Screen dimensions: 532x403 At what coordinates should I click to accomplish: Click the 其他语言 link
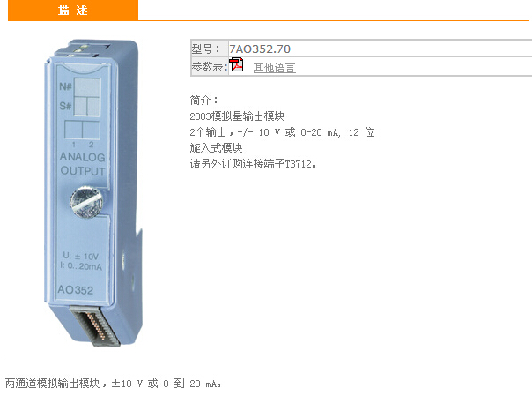pos(274,68)
